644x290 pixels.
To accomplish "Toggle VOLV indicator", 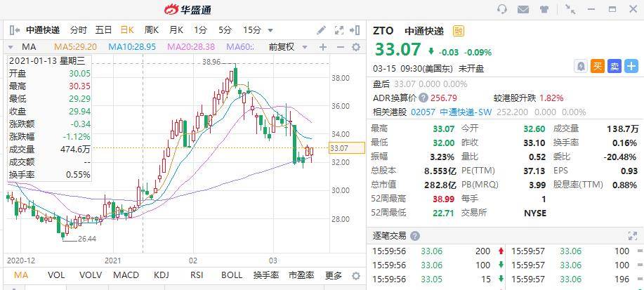I will pyautogui.click(x=92, y=275).
